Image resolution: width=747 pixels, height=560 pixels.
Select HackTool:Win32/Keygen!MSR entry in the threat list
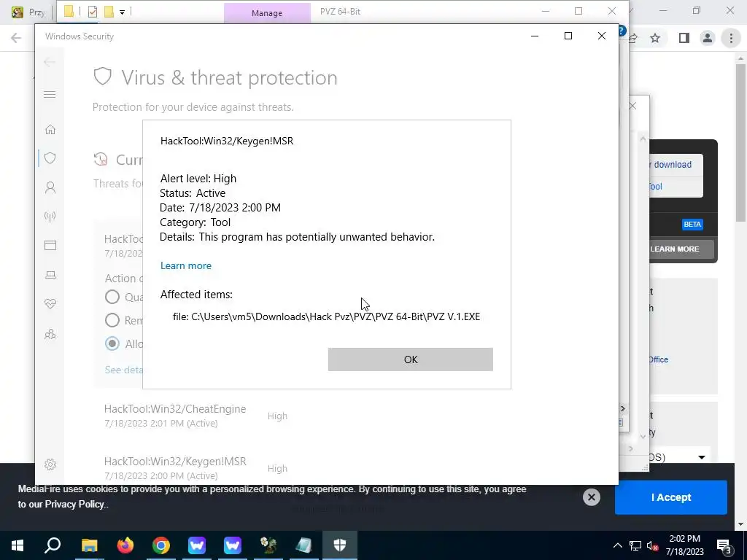point(196,468)
